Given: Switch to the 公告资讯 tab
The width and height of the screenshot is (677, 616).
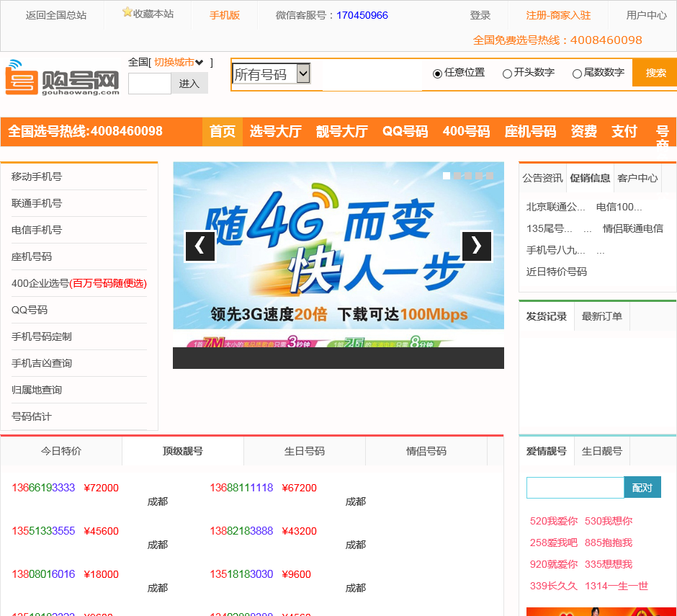Looking at the screenshot, I should tap(543, 178).
